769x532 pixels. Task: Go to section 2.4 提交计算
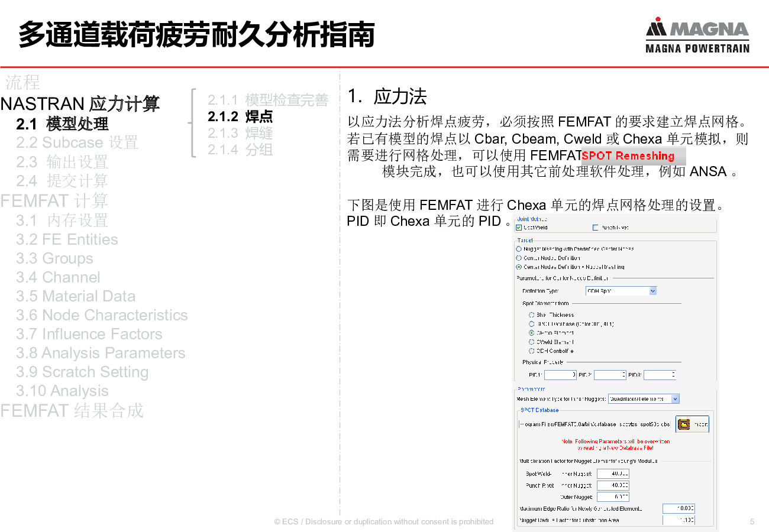(62, 181)
